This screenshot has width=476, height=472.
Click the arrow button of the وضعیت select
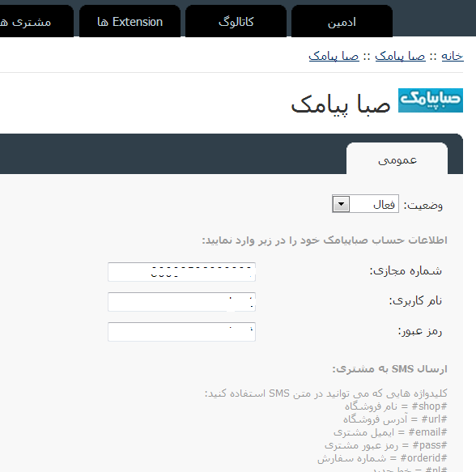pyautogui.click(x=342, y=204)
